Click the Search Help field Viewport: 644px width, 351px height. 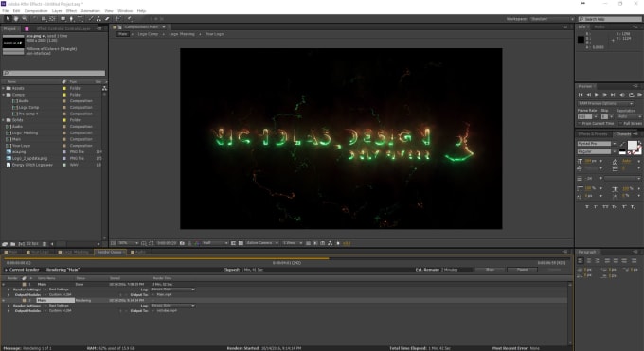[610, 19]
